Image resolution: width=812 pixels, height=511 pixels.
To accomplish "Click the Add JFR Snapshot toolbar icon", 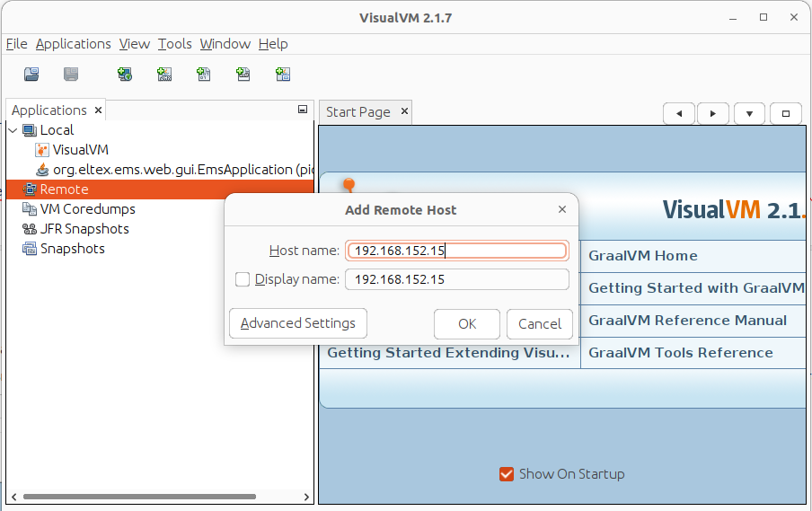I will (x=243, y=75).
